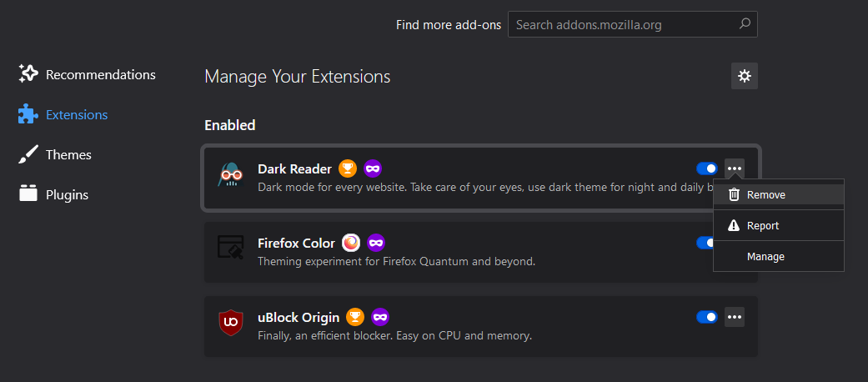Disable the Dark Reader extension toggle

point(706,168)
